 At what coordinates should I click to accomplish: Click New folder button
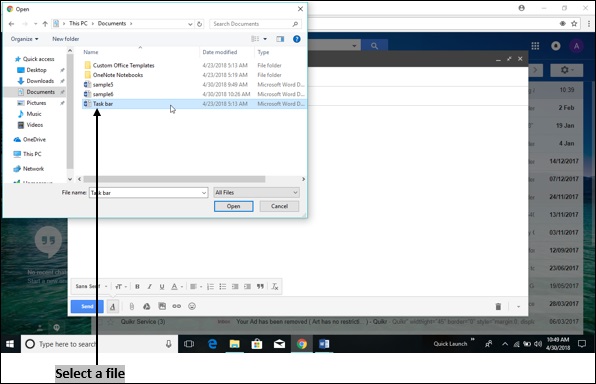point(66,39)
